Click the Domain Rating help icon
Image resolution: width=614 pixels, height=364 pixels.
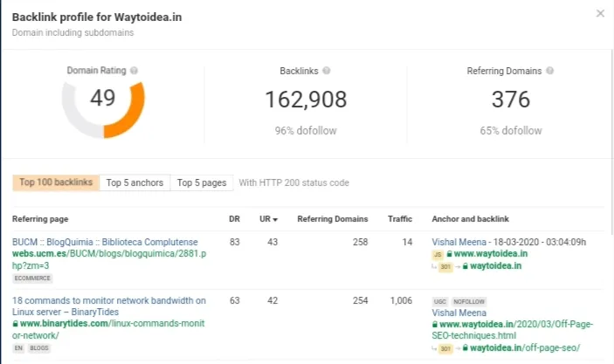click(134, 71)
